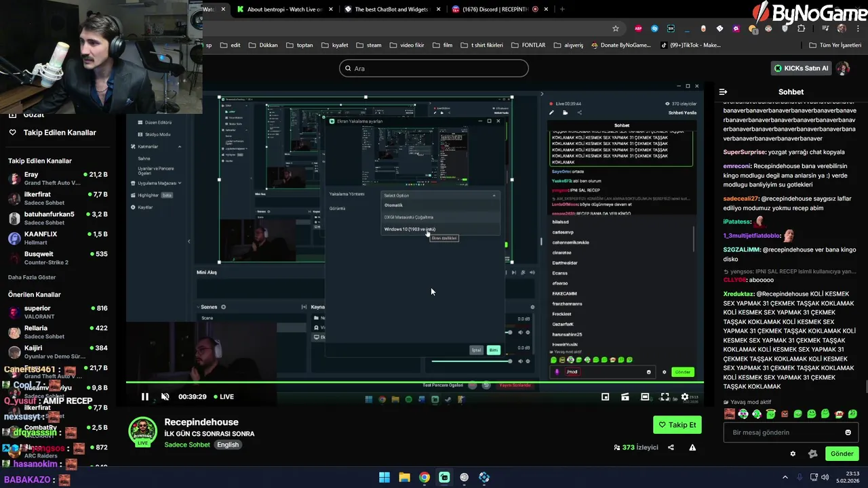Open steam bookmark folder

point(369,45)
